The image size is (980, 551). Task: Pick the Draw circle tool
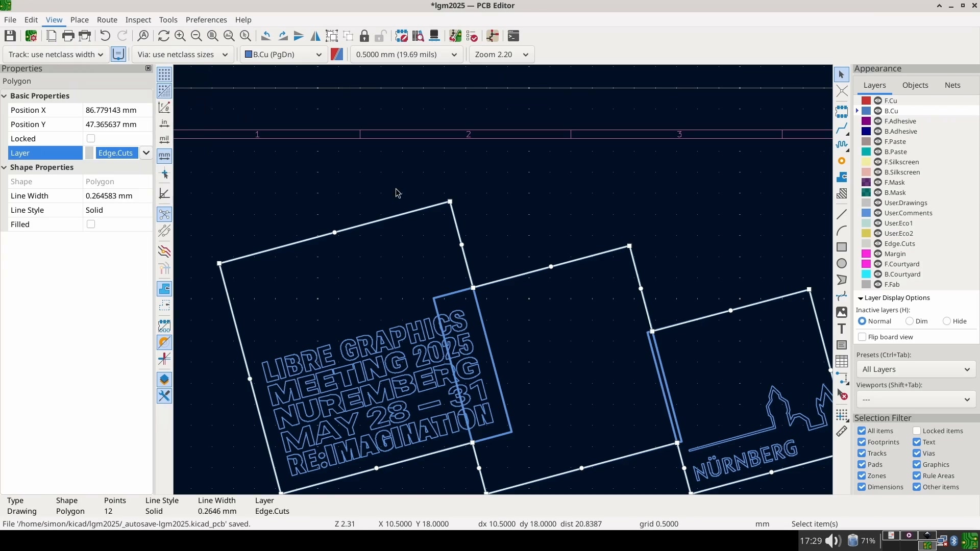842,263
